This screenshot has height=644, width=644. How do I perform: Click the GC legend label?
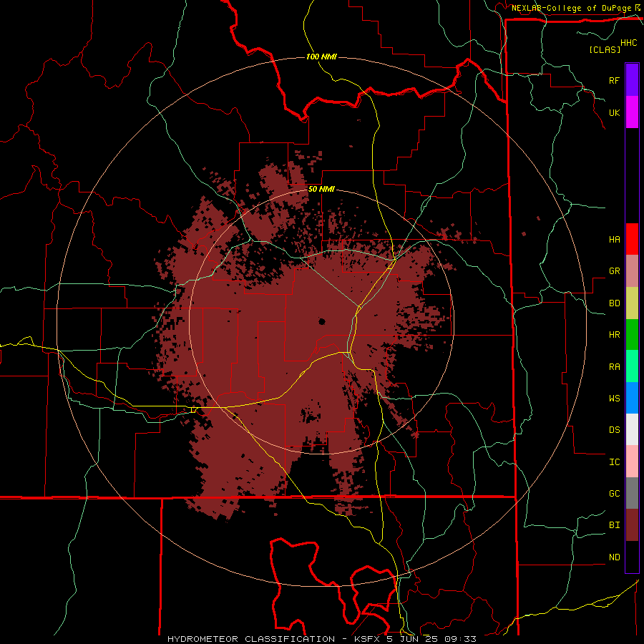coord(615,494)
